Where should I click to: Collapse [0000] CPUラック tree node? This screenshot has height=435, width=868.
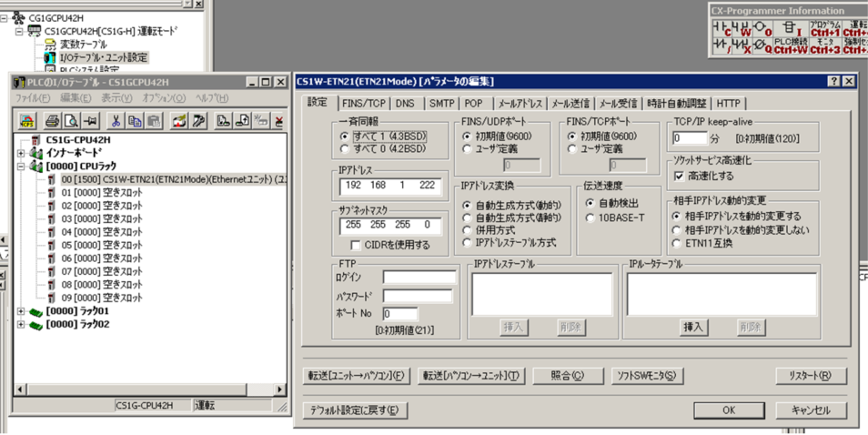click(21, 166)
